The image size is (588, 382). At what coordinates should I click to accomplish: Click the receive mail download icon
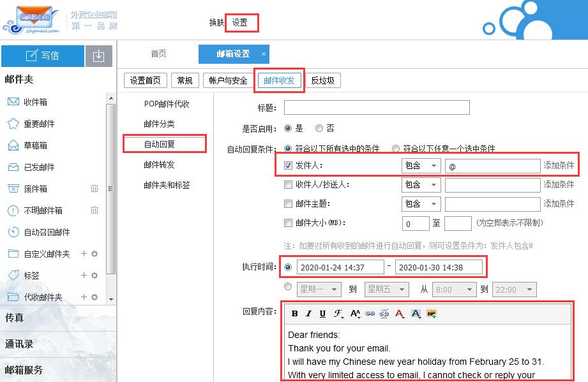click(x=98, y=56)
